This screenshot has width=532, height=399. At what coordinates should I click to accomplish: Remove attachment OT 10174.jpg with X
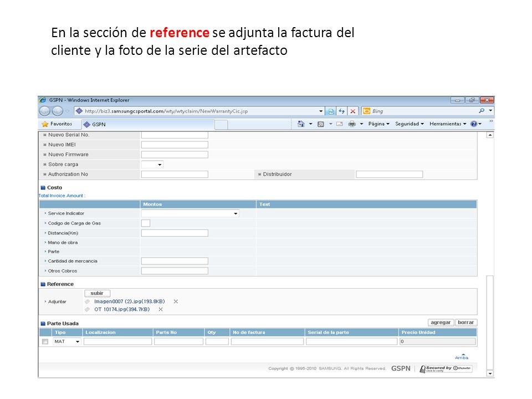click(161, 309)
